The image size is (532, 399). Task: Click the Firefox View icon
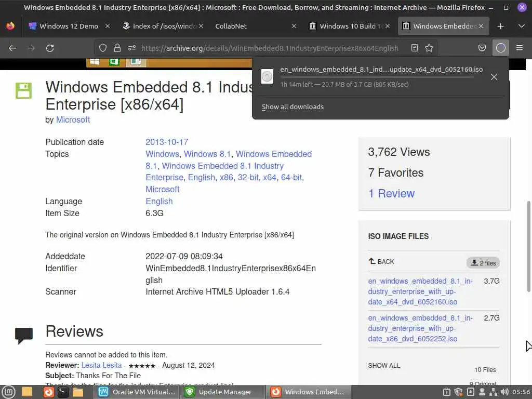(x=10, y=26)
